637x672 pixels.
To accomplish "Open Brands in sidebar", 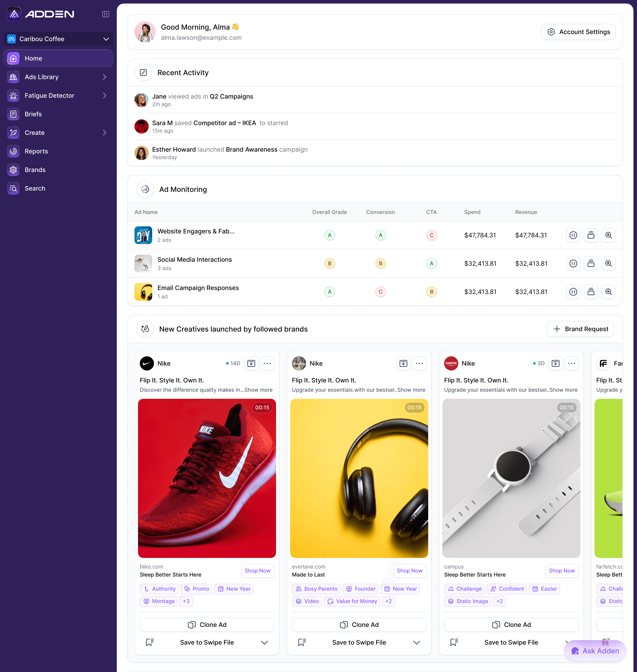I will click(58, 170).
